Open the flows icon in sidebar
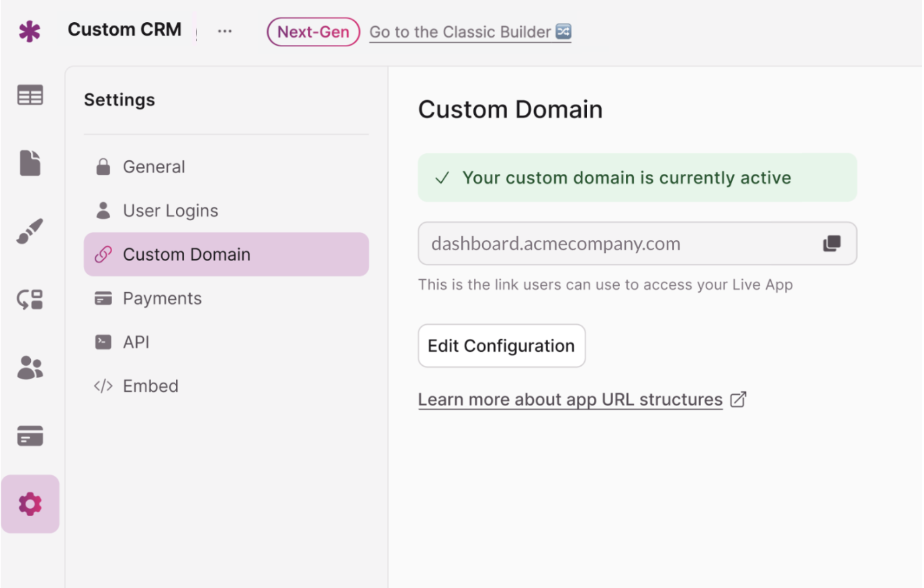This screenshot has width=924, height=588. coord(30,299)
